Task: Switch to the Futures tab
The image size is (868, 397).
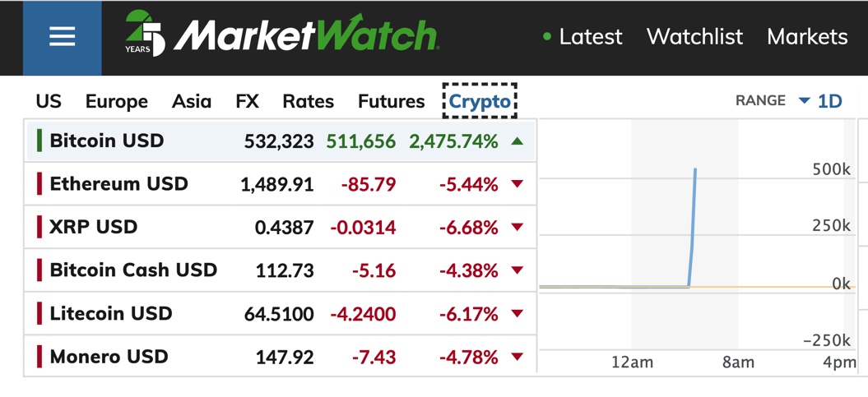Action: 391,102
